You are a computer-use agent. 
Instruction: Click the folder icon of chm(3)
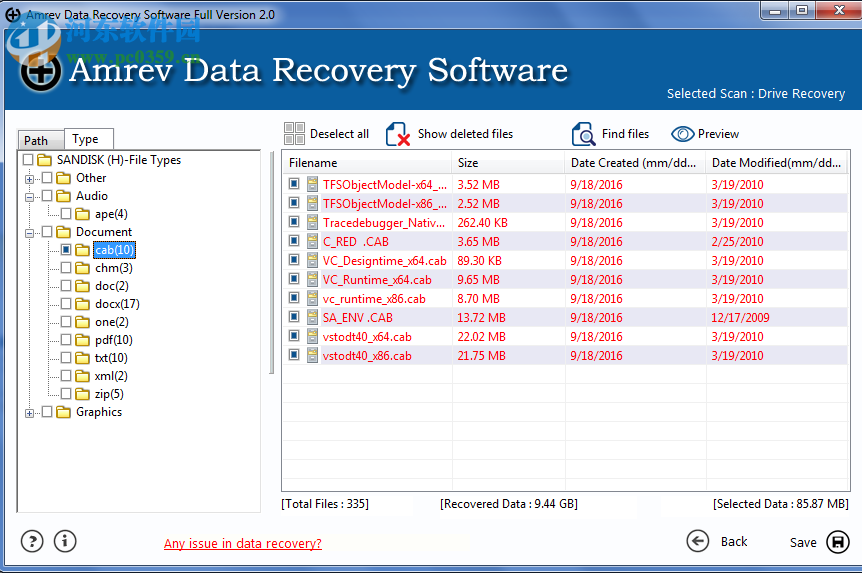[x=82, y=268]
